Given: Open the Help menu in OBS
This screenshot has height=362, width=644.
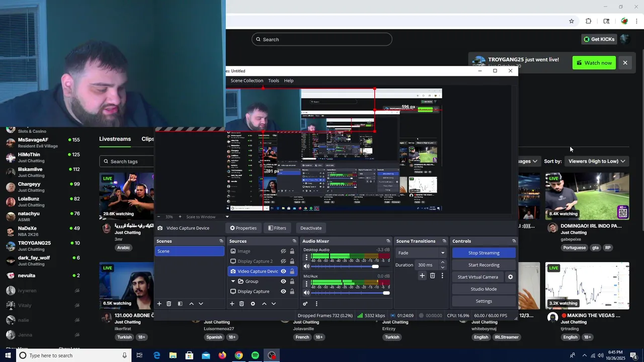Looking at the screenshot, I should pos(289,80).
